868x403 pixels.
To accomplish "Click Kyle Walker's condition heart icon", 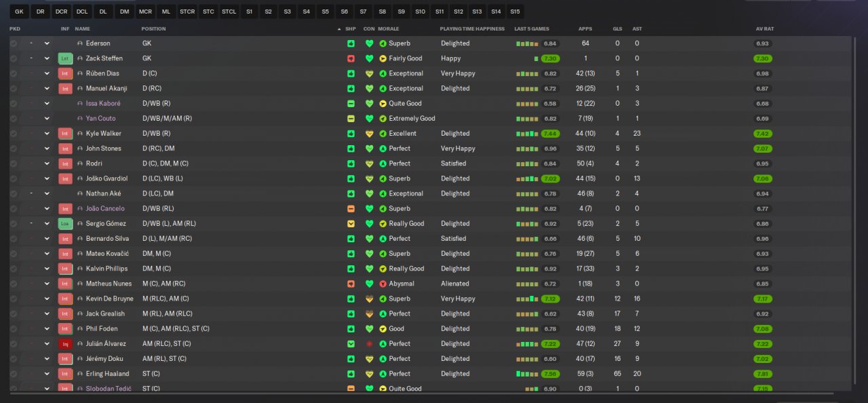I will pyautogui.click(x=370, y=134).
